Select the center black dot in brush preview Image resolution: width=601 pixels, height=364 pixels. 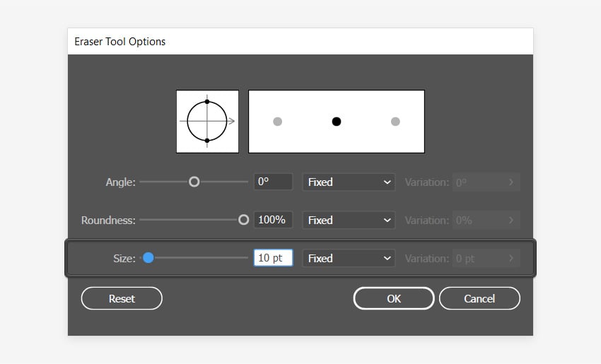pyautogui.click(x=337, y=122)
